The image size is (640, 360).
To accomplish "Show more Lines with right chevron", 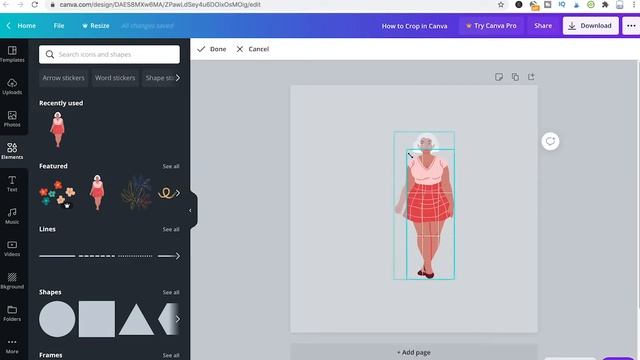I will 178,256.
